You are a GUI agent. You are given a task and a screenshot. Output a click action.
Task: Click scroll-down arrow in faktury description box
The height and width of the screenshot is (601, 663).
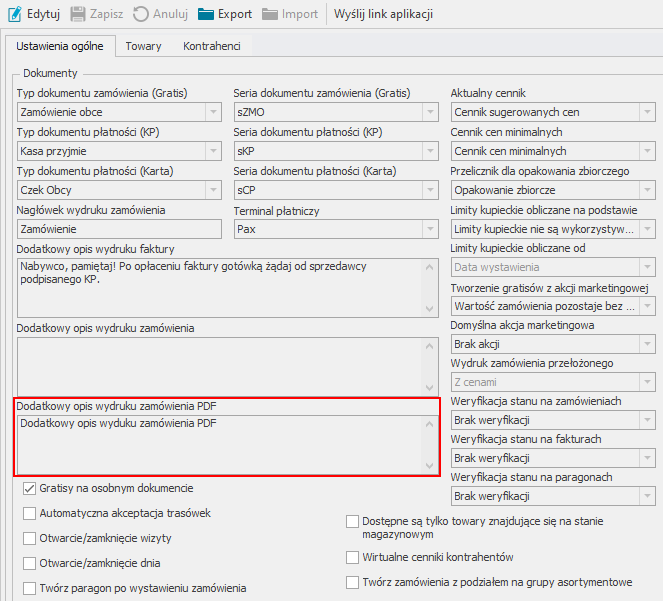(430, 310)
